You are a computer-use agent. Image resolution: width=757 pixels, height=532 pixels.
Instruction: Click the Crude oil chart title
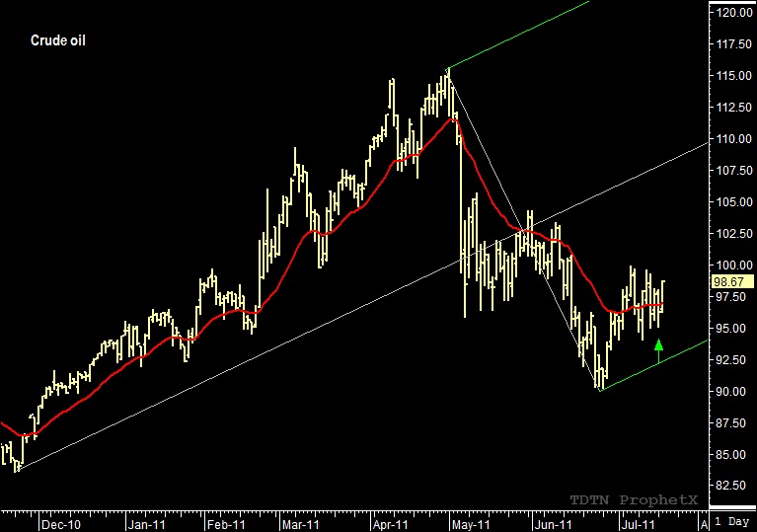[58, 40]
